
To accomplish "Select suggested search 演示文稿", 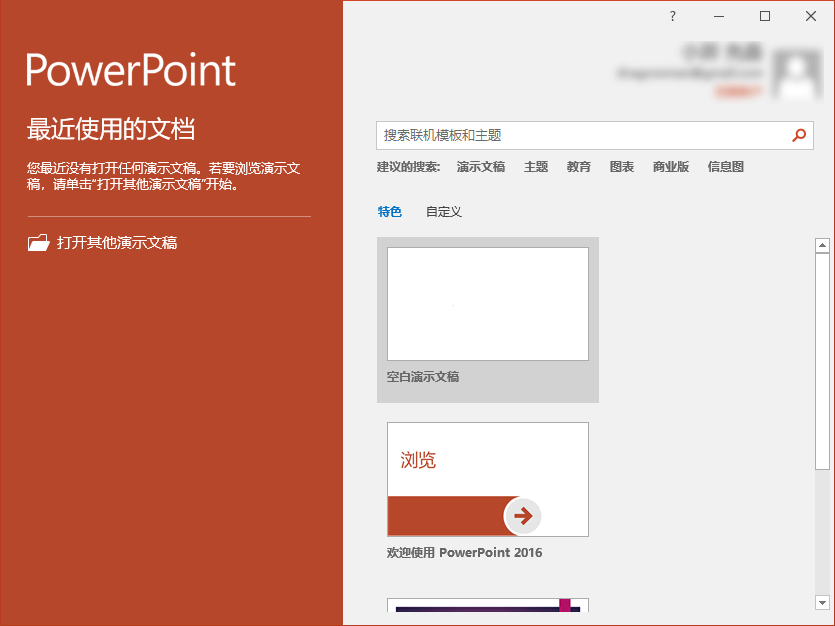I will [x=481, y=167].
